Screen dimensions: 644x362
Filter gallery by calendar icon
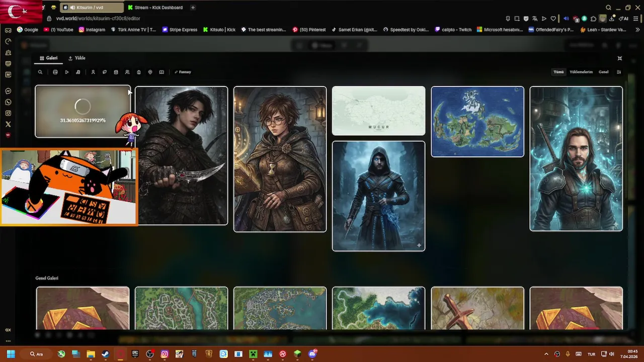point(116,72)
